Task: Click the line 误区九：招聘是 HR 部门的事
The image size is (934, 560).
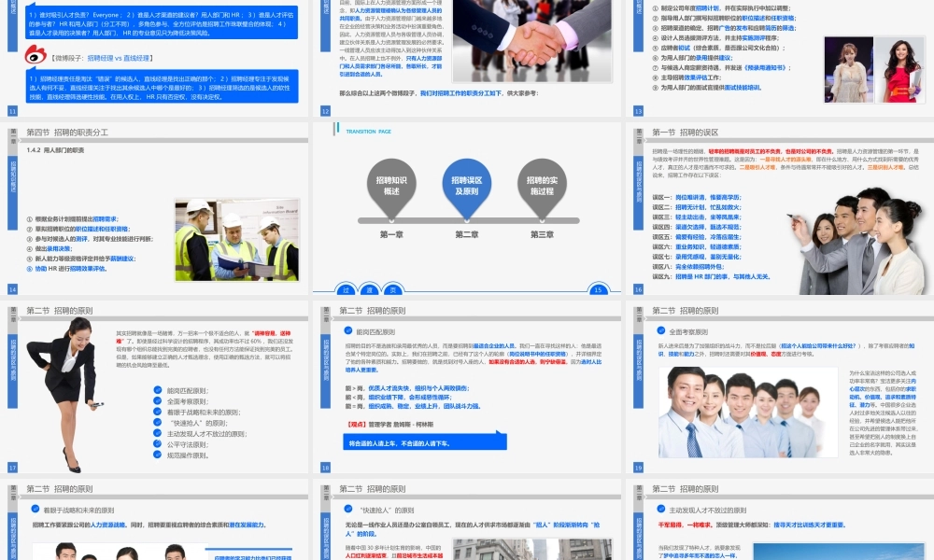Action: click(711, 276)
